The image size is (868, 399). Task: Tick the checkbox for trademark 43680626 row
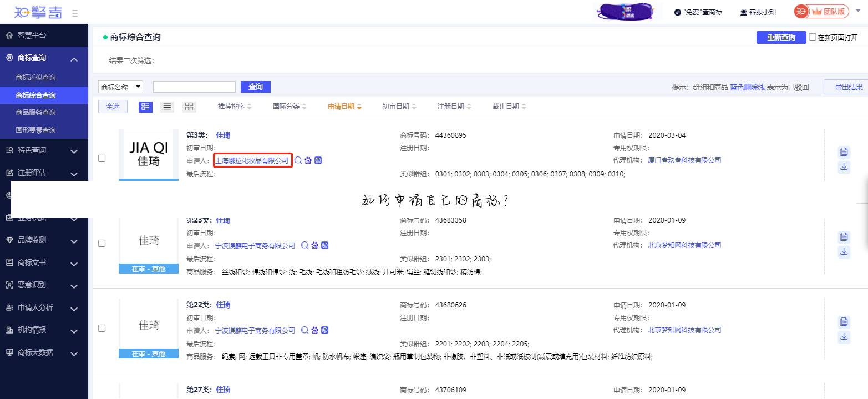pyautogui.click(x=101, y=328)
